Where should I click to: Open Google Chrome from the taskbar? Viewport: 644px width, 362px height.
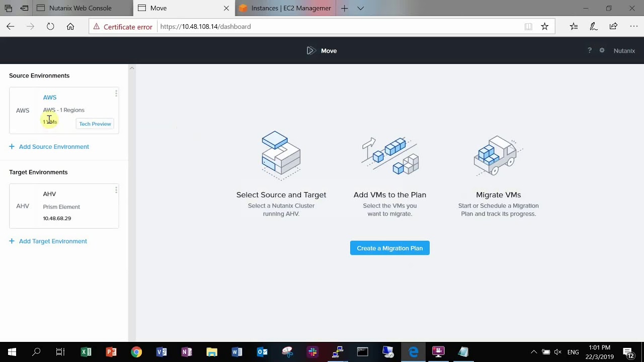tap(136, 352)
